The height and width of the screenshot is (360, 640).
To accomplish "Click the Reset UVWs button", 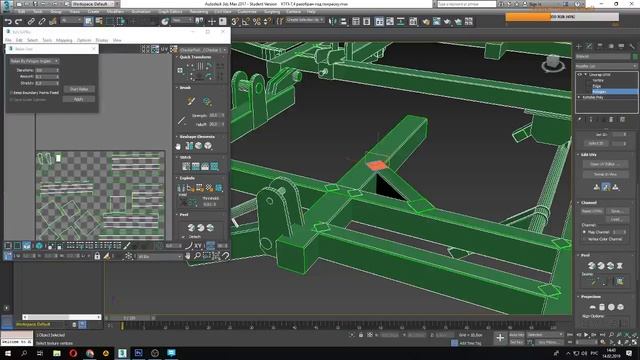I will coord(592,211).
